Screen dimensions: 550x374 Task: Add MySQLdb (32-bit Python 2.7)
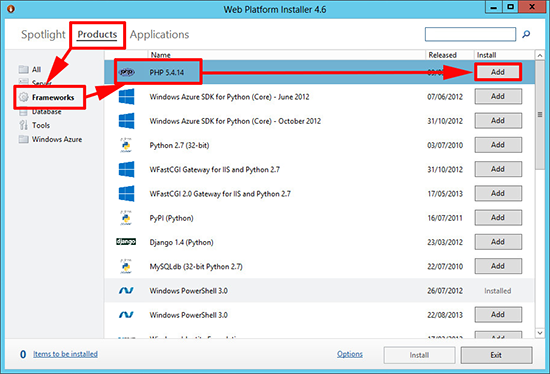tap(498, 266)
